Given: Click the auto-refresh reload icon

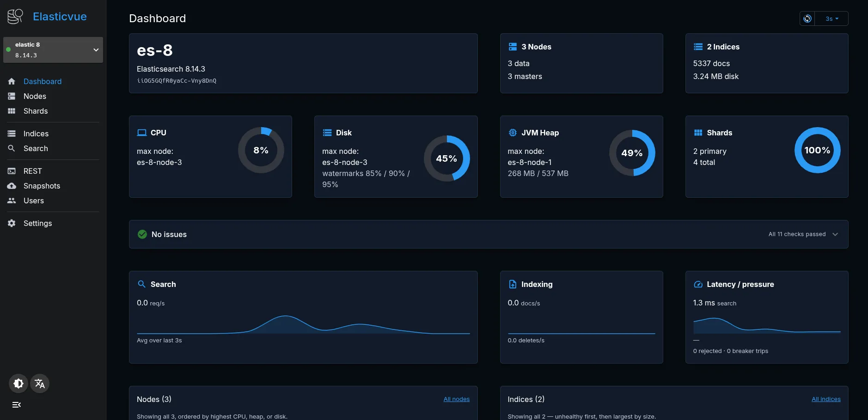Looking at the screenshot, I should coord(807,18).
